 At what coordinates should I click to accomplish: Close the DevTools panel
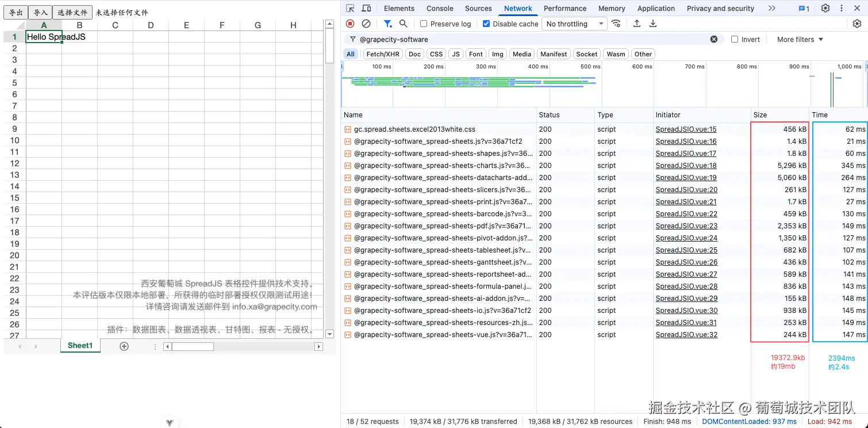click(858, 8)
